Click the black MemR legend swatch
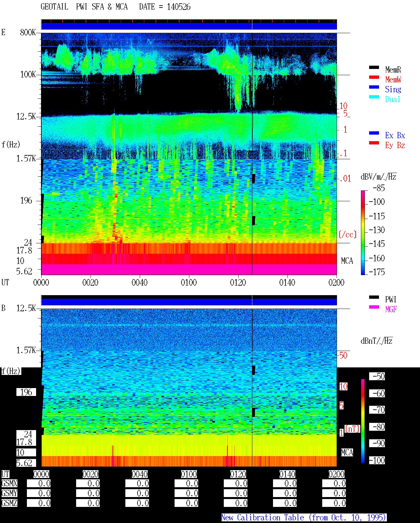Viewport: 420px width, 523px height. (x=374, y=67)
